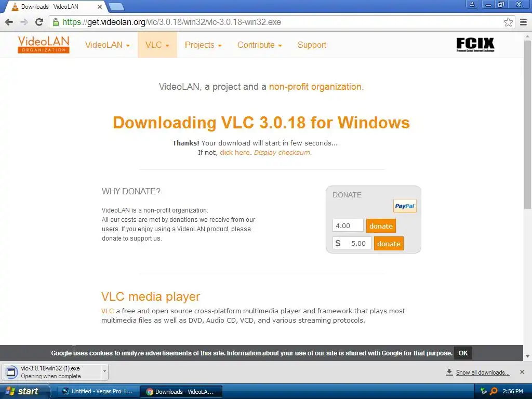Click the PayPal logo in donate box
The height and width of the screenshot is (399, 532).
coord(405,206)
